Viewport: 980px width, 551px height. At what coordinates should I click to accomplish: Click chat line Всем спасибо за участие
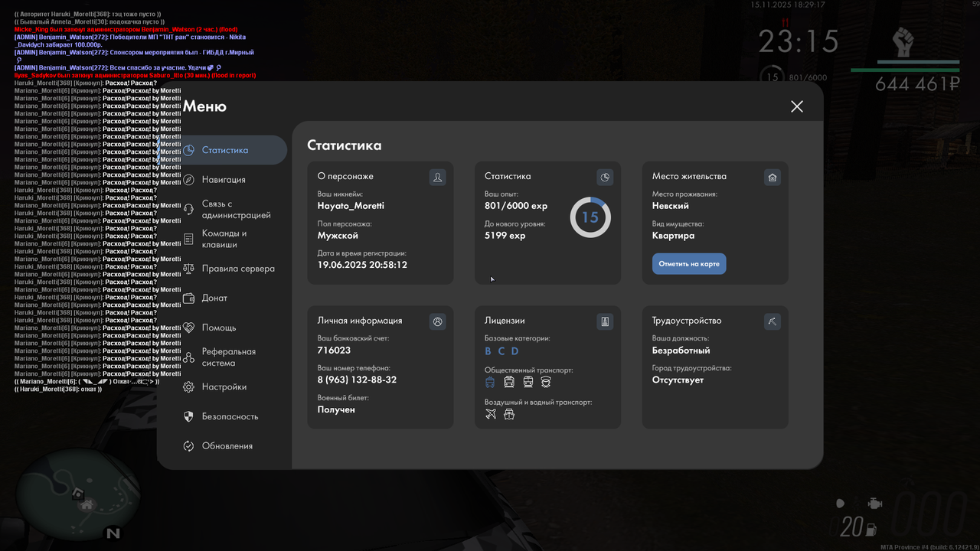118,67
